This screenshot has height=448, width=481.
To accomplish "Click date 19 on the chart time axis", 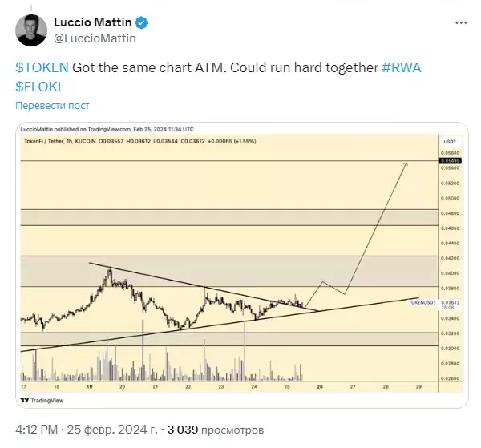I will [89, 386].
